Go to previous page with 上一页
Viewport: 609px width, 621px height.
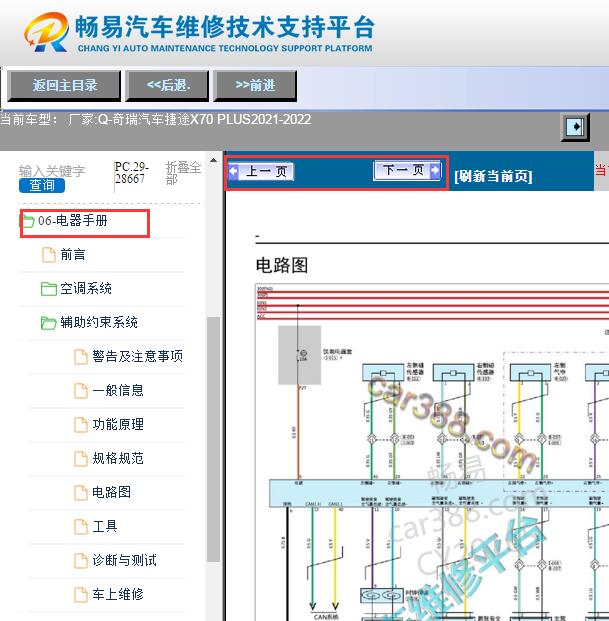tap(261, 171)
